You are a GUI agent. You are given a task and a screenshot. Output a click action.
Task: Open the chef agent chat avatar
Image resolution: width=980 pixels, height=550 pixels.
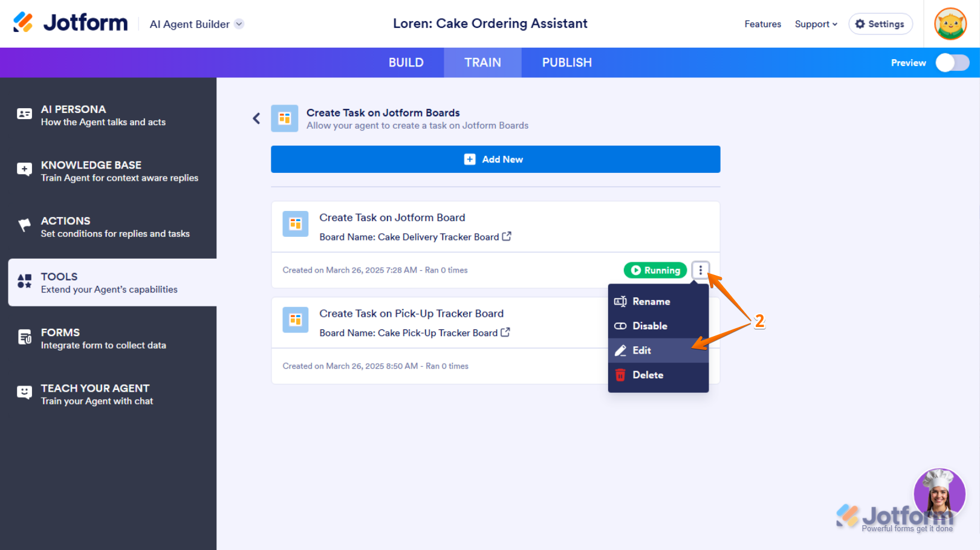tap(939, 494)
